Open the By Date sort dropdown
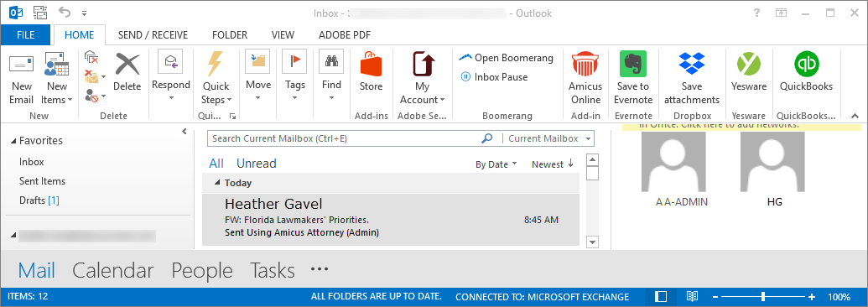This screenshot has height=307, width=868. 496,164
